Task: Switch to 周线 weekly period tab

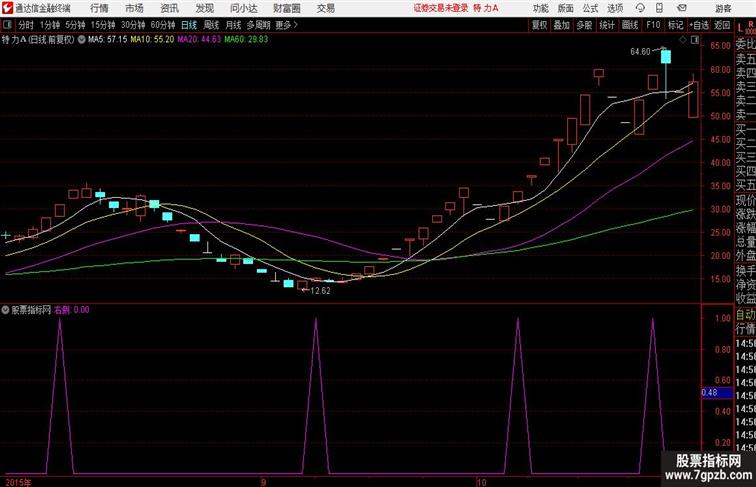Action: pyautogui.click(x=211, y=25)
